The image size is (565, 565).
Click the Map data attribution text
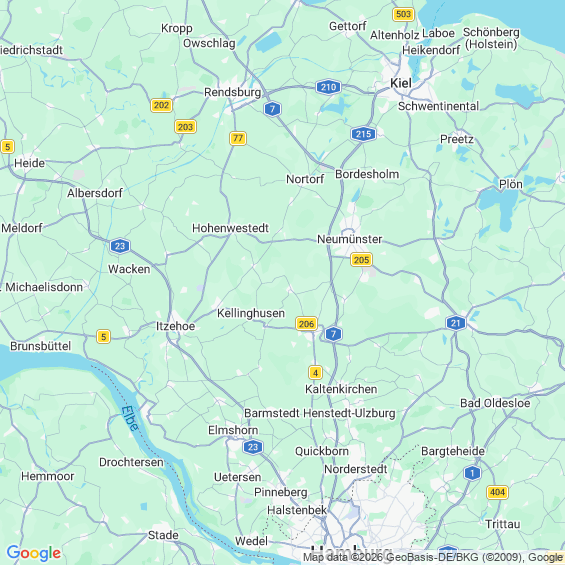click(x=432, y=558)
